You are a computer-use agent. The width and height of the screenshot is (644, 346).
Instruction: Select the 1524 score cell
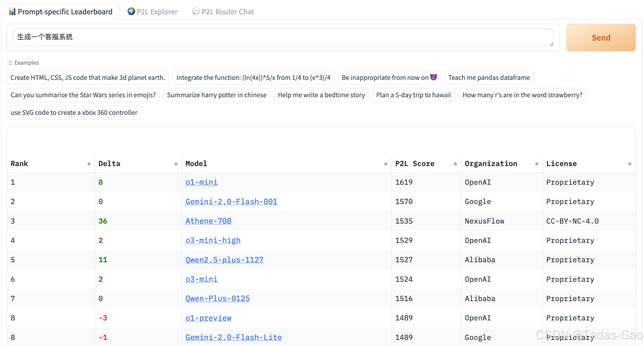pyautogui.click(x=426, y=279)
